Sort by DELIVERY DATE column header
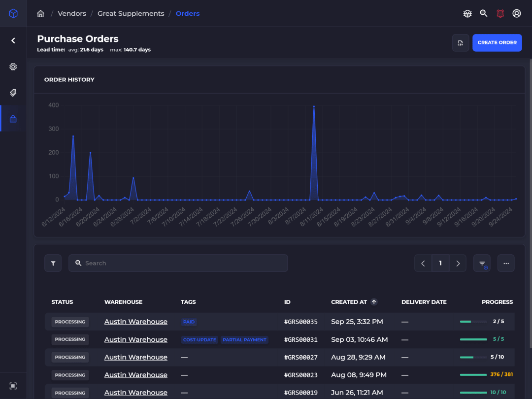 pos(424,302)
